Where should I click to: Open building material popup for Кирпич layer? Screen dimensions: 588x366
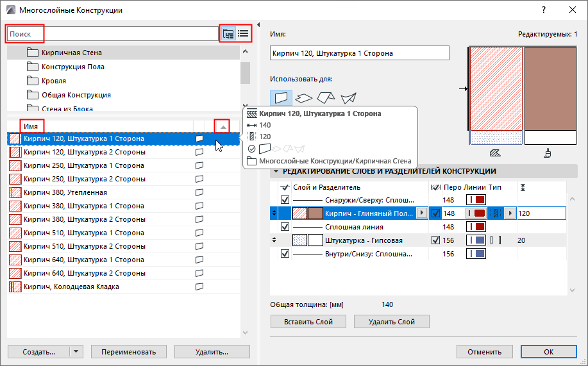pyautogui.click(x=422, y=213)
